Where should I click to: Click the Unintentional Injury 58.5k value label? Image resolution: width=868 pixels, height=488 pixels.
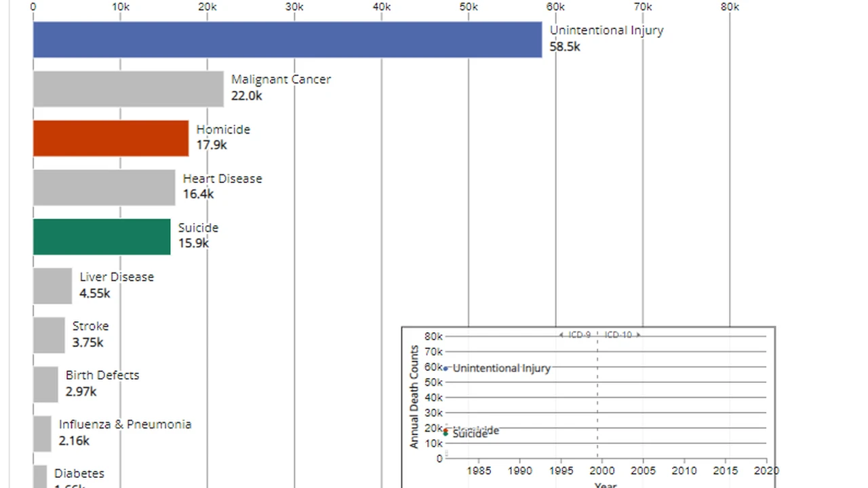(x=565, y=47)
